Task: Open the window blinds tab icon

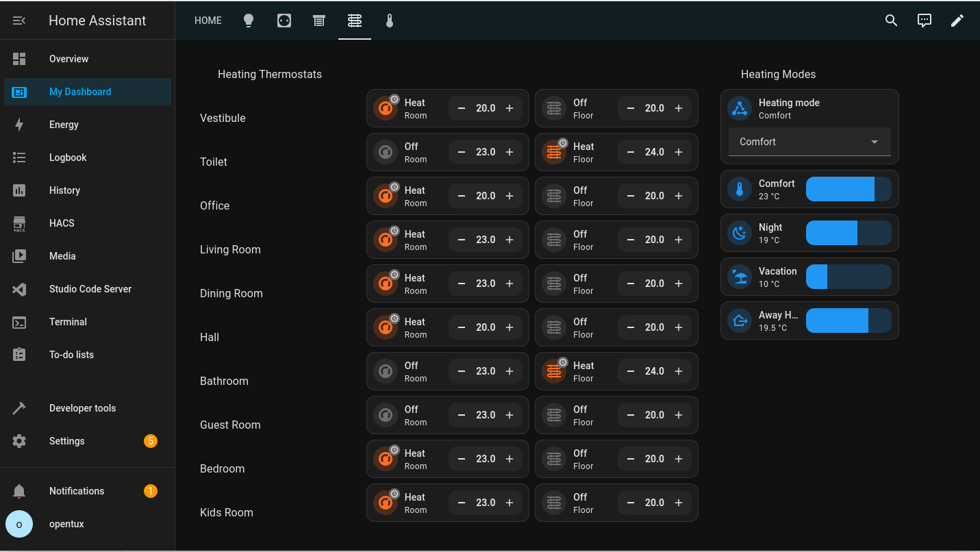Action: point(319,21)
